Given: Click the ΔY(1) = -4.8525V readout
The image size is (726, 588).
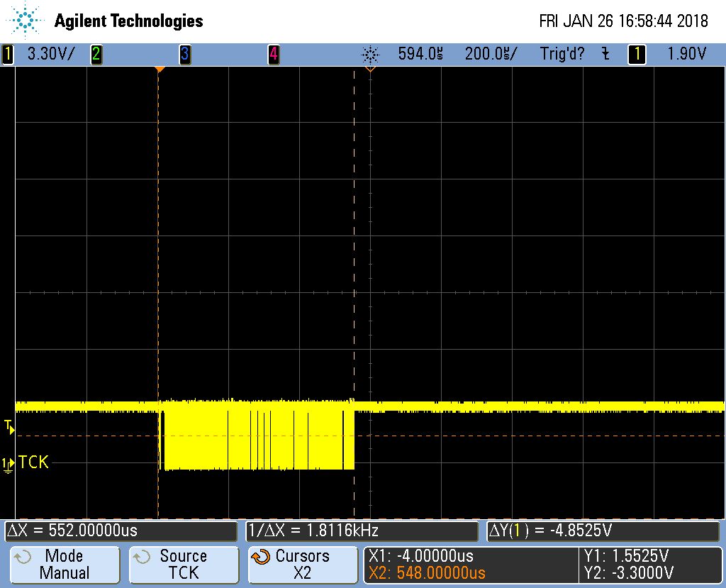Looking at the screenshot, I should pyautogui.click(x=603, y=531).
